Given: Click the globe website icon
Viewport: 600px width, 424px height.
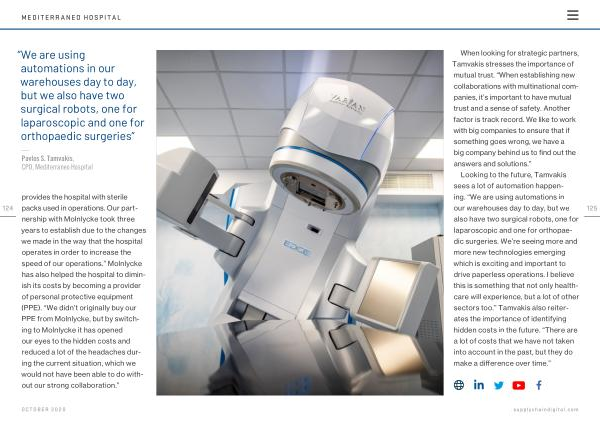Looking at the screenshot, I should pyautogui.click(x=459, y=385).
